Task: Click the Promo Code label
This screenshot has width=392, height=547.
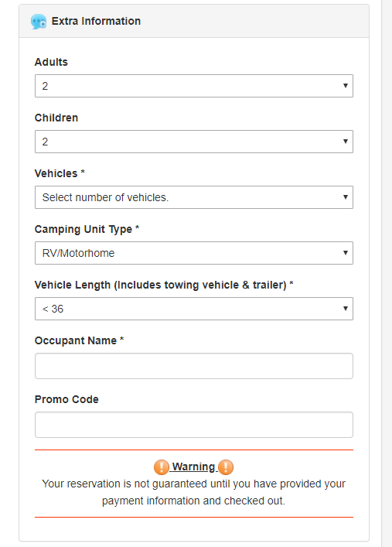Action: (66, 399)
